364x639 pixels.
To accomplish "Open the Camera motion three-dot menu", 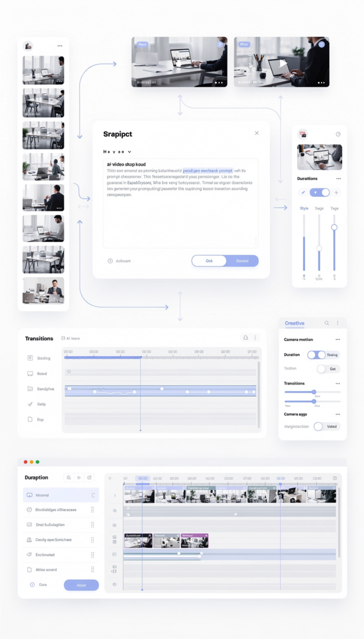I will tap(338, 340).
